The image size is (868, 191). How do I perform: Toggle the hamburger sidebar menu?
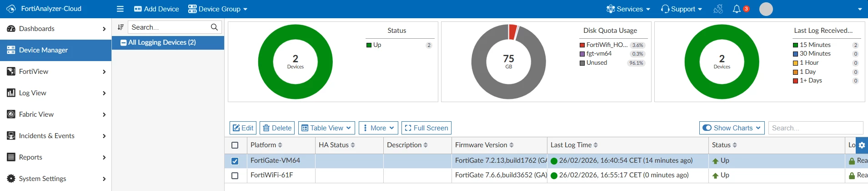pyautogui.click(x=120, y=9)
